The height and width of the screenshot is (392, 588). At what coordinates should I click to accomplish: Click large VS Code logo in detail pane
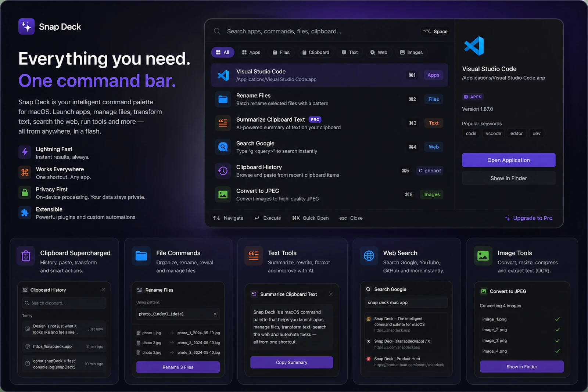tap(474, 46)
